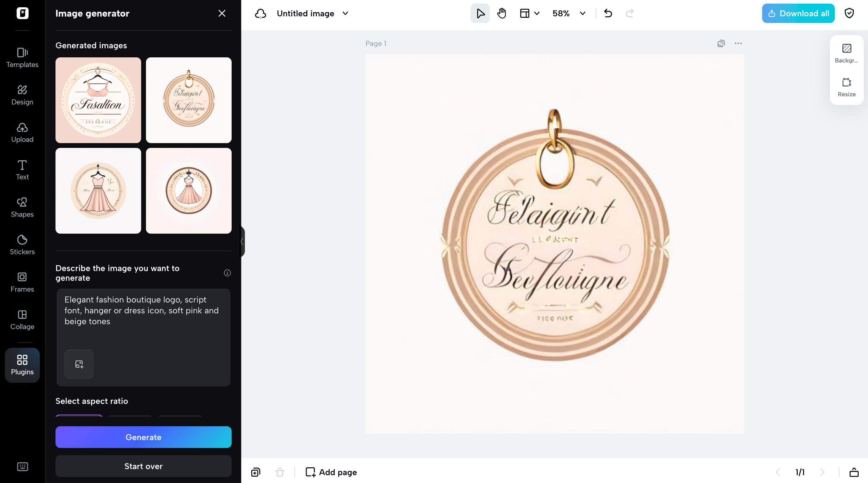
Task: Collapse the left panel handle
Action: click(242, 241)
